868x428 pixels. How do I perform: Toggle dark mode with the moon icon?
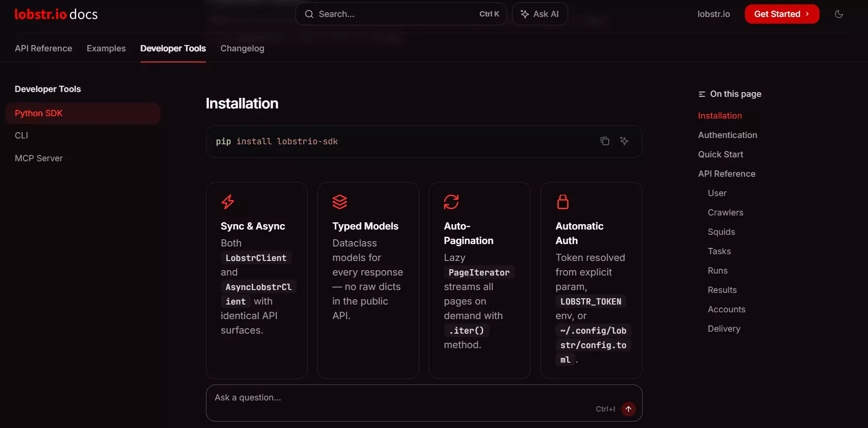pos(839,14)
